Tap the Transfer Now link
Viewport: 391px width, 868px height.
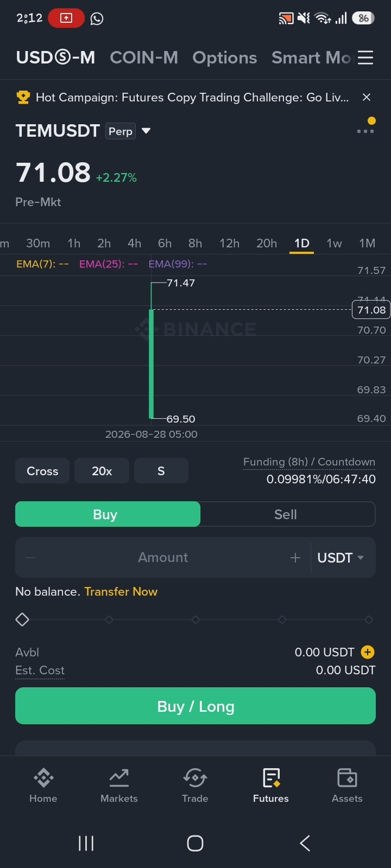[121, 591]
